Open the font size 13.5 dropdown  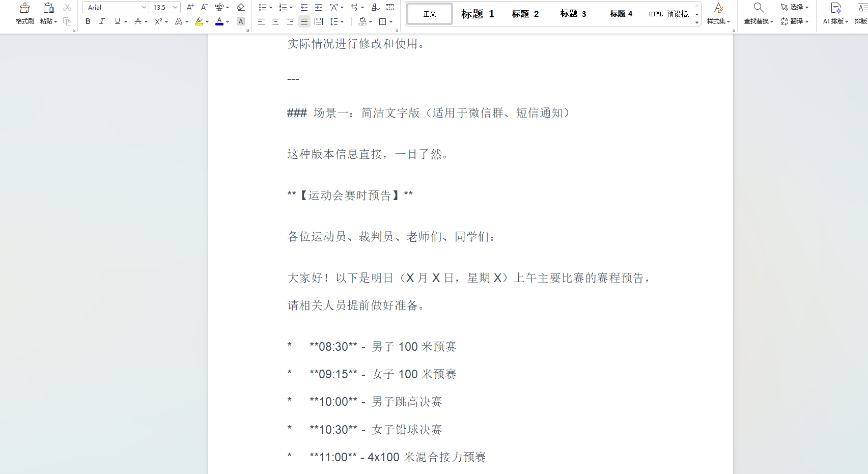175,7
